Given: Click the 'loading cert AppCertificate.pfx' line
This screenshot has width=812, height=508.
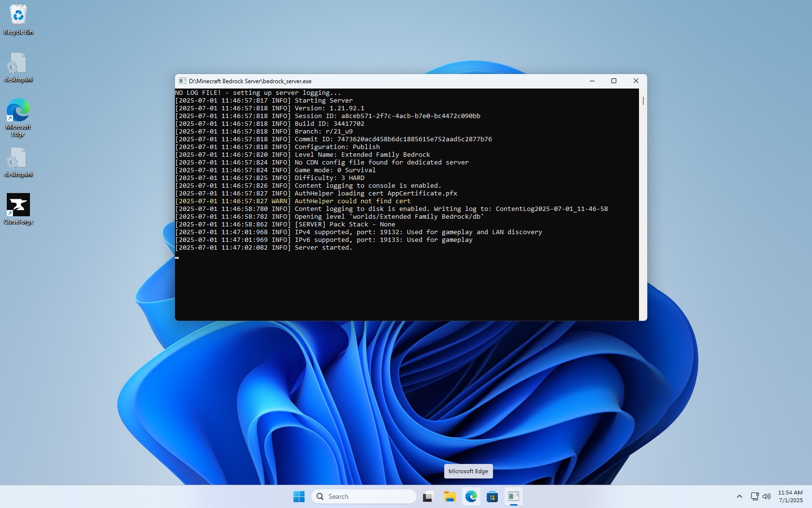Looking at the screenshot, I should coord(316,194).
